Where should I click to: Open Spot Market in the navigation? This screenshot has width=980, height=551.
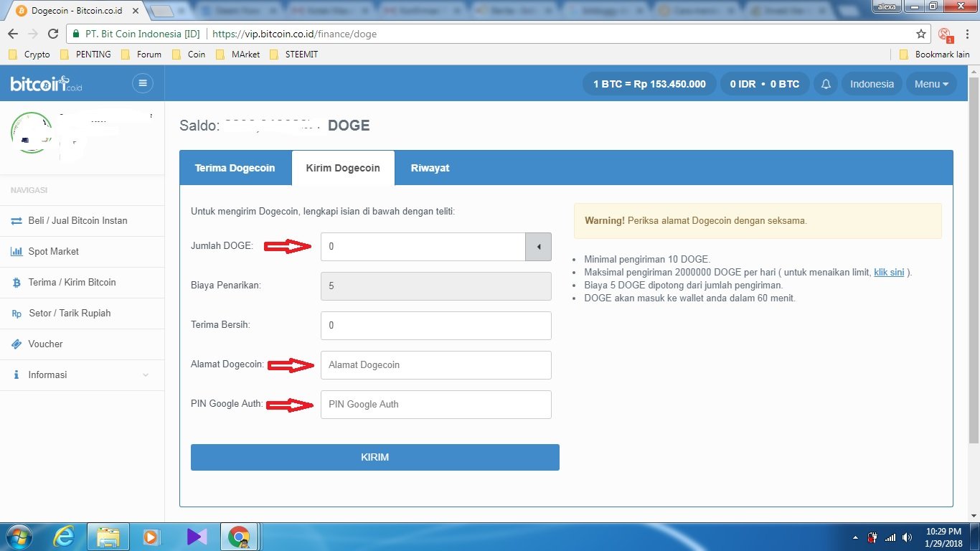click(83, 252)
